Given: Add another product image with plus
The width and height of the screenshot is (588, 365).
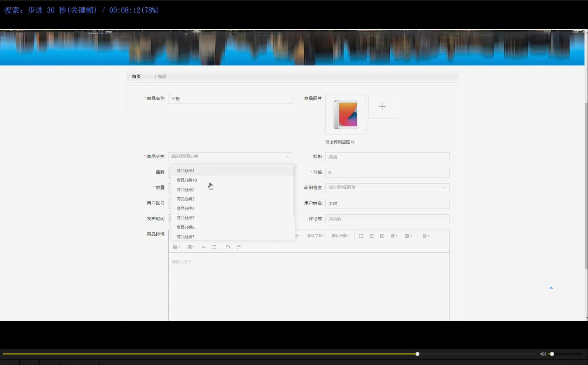Looking at the screenshot, I should 382,106.
